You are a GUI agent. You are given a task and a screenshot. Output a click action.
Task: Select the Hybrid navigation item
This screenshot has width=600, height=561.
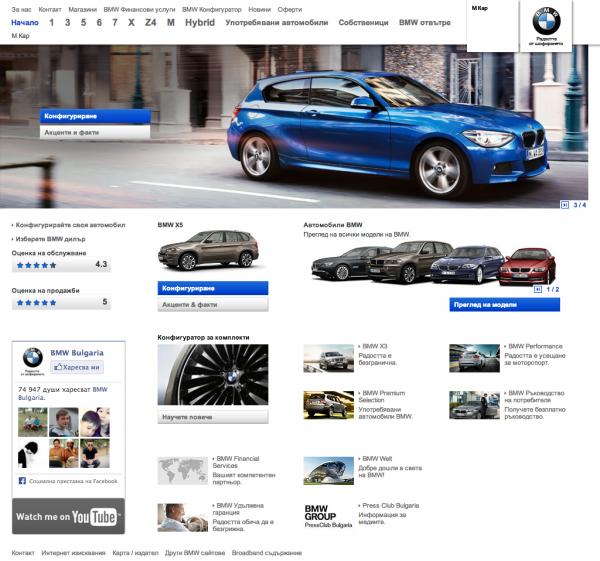tap(200, 23)
